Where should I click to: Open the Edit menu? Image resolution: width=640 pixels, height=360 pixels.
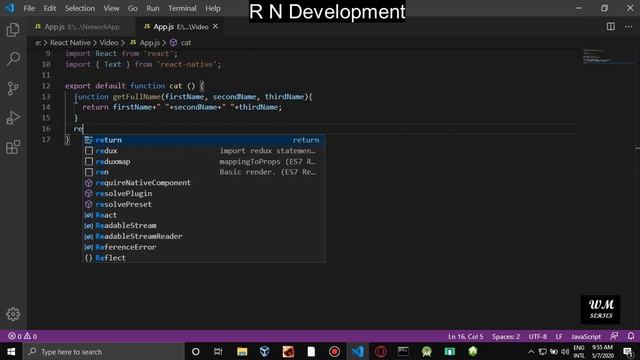coord(50,8)
